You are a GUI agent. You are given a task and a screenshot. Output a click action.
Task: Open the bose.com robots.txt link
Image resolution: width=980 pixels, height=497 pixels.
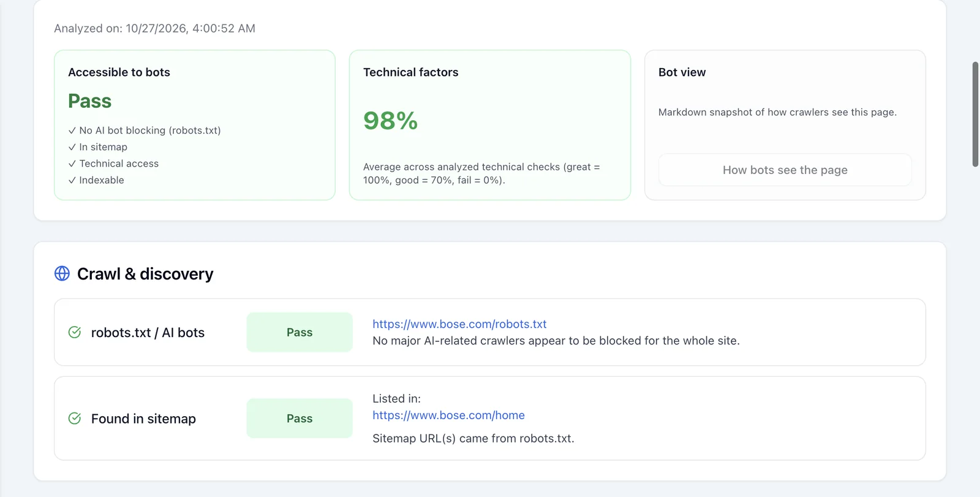pos(459,324)
